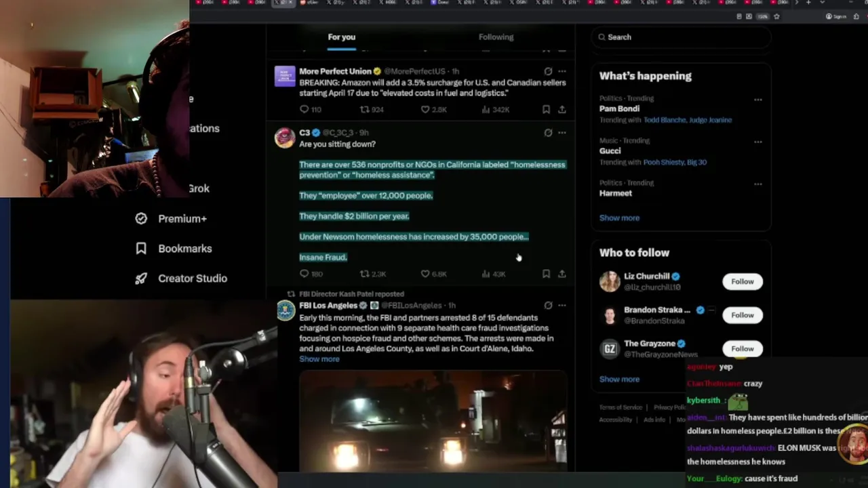
Task: Switch to the Following tab
Action: (x=496, y=37)
